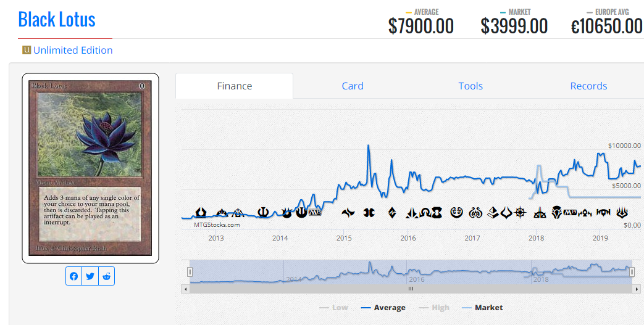Click the Unlimited Edition set symbol icon
This screenshot has width=644, height=325.
(27, 50)
